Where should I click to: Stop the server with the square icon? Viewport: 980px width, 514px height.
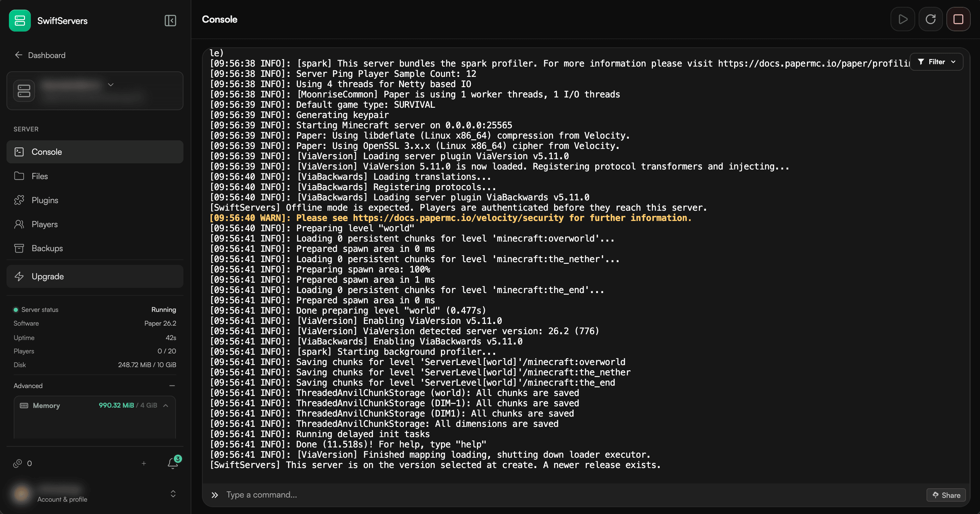click(958, 19)
